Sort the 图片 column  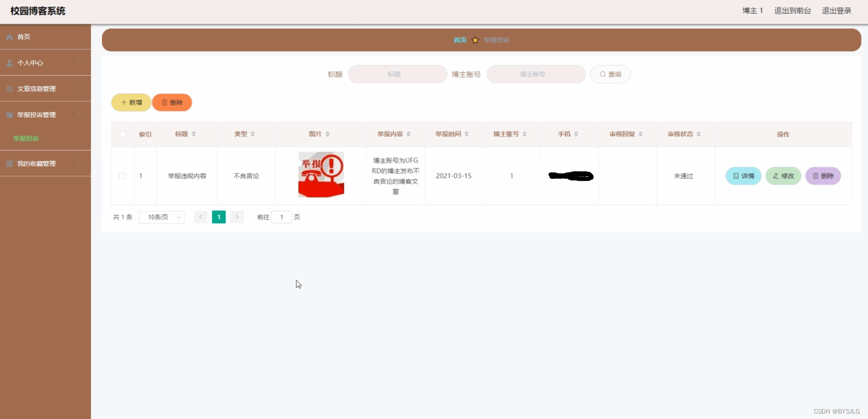(327, 134)
